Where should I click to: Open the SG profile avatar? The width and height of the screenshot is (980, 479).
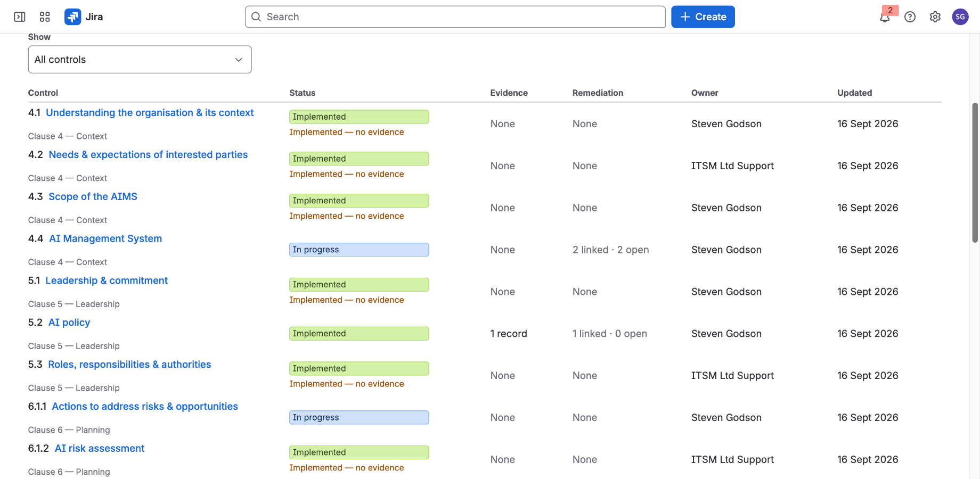960,17
